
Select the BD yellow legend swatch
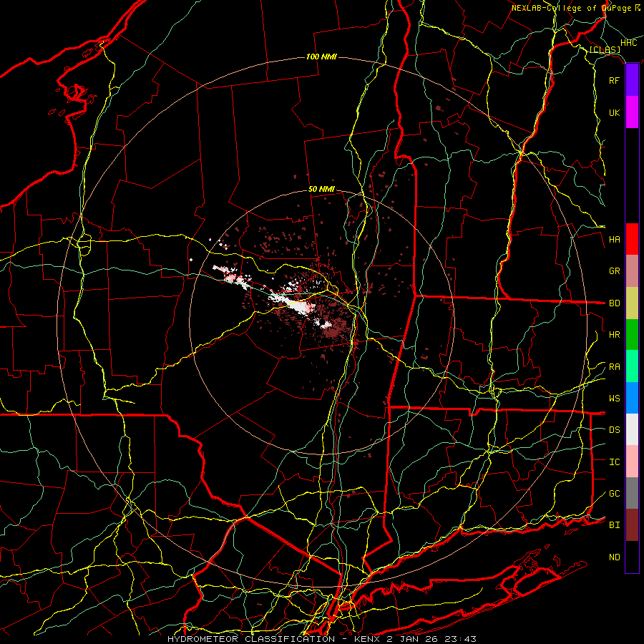(x=632, y=303)
